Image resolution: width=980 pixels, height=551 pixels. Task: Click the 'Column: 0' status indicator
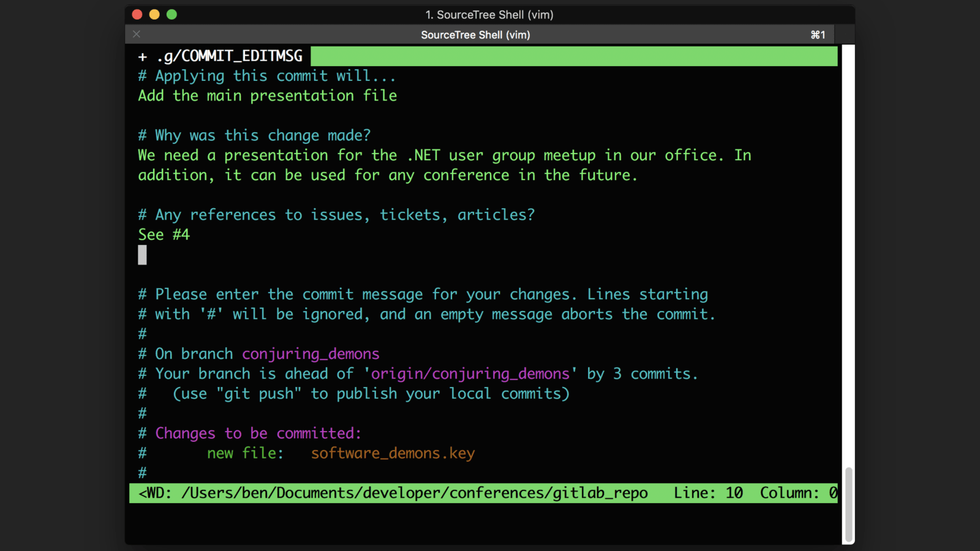click(799, 493)
